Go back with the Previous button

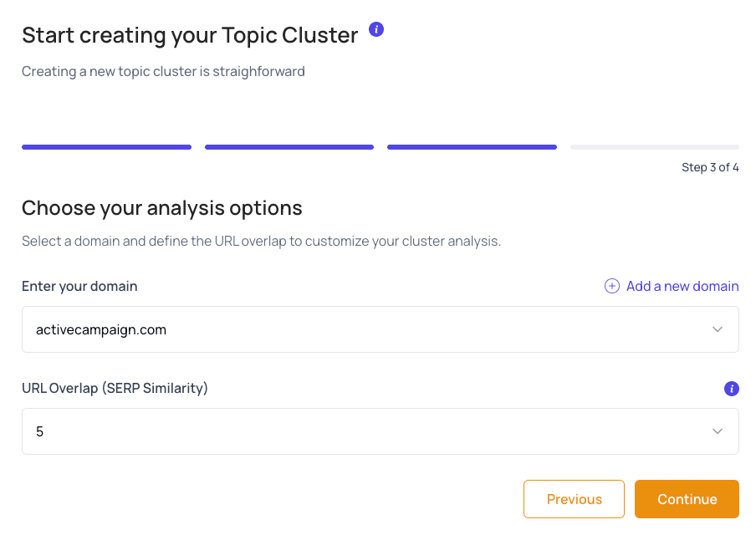pos(574,499)
